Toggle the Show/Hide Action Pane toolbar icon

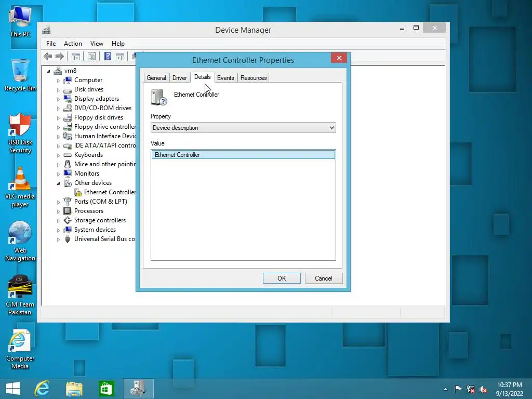(x=120, y=56)
